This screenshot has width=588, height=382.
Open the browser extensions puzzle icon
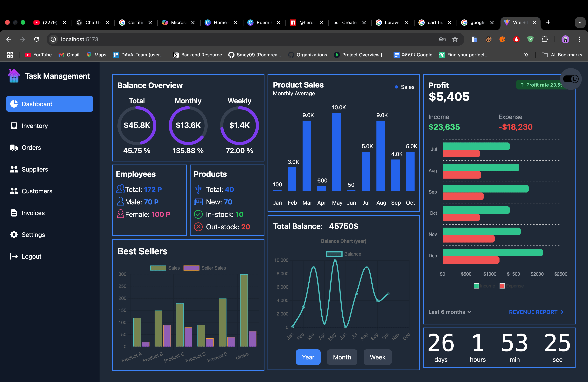544,39
